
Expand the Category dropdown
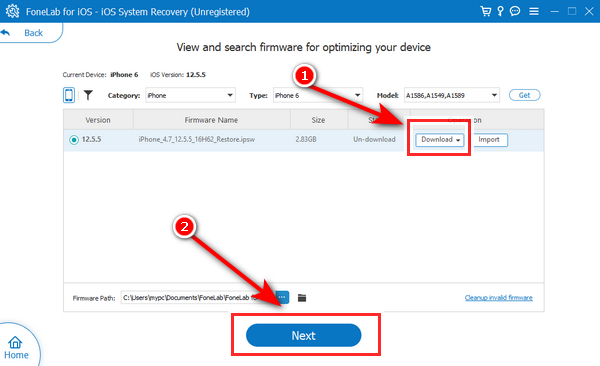click(190, 95)
